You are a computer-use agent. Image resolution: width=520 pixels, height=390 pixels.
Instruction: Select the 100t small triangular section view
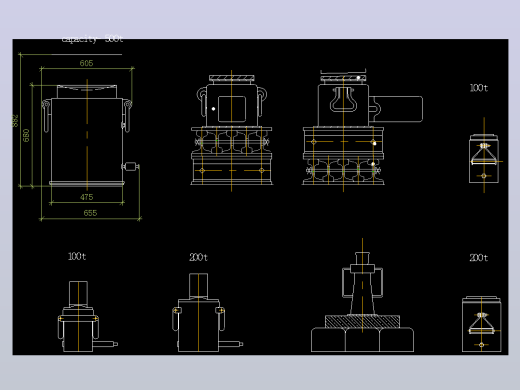tap(484, 159)
